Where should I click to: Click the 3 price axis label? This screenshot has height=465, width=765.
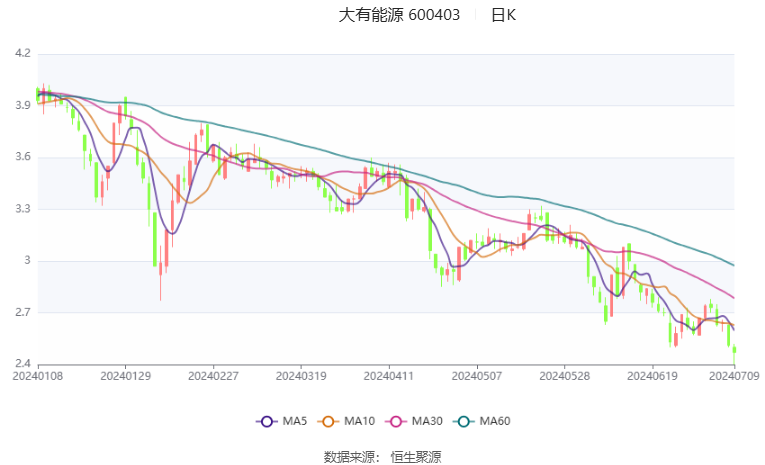tap(27, 261)
